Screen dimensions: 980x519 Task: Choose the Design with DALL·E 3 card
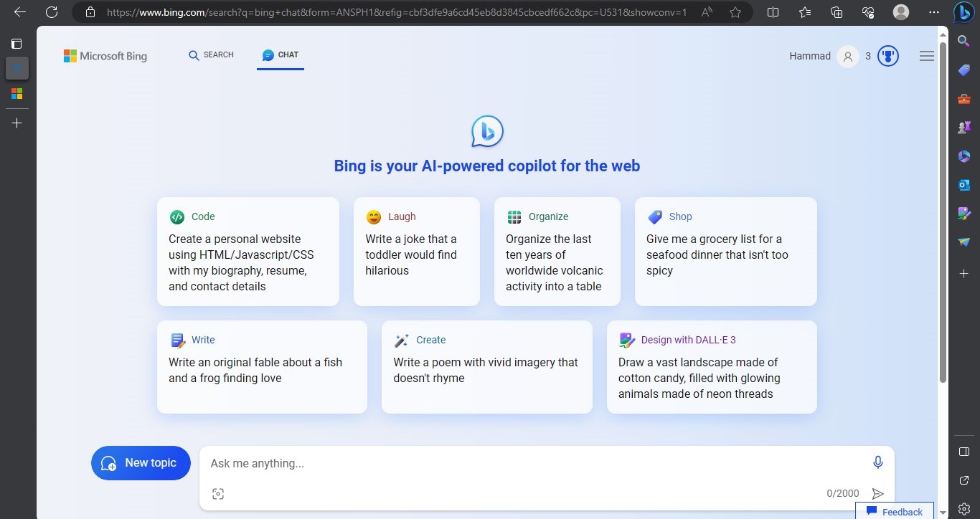coord(712,367)
